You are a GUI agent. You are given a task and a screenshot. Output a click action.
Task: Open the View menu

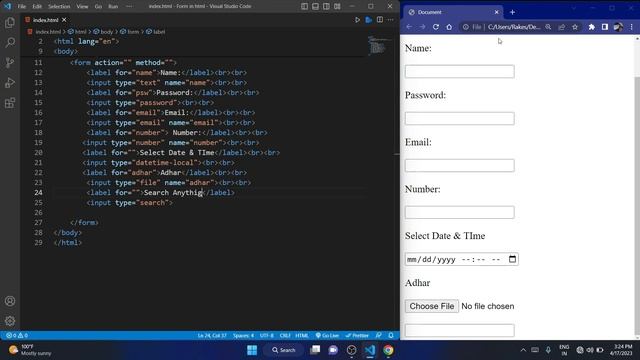click(x=82, y=7)
